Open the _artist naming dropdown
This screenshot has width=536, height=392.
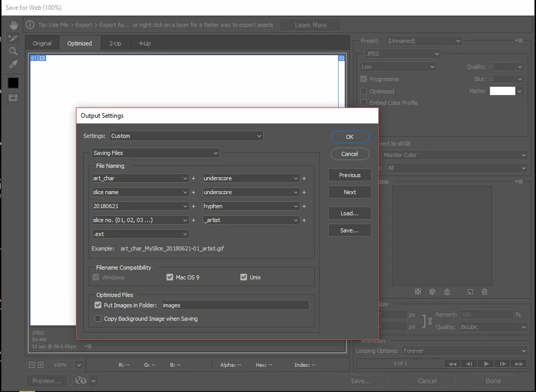pos(251,220)
